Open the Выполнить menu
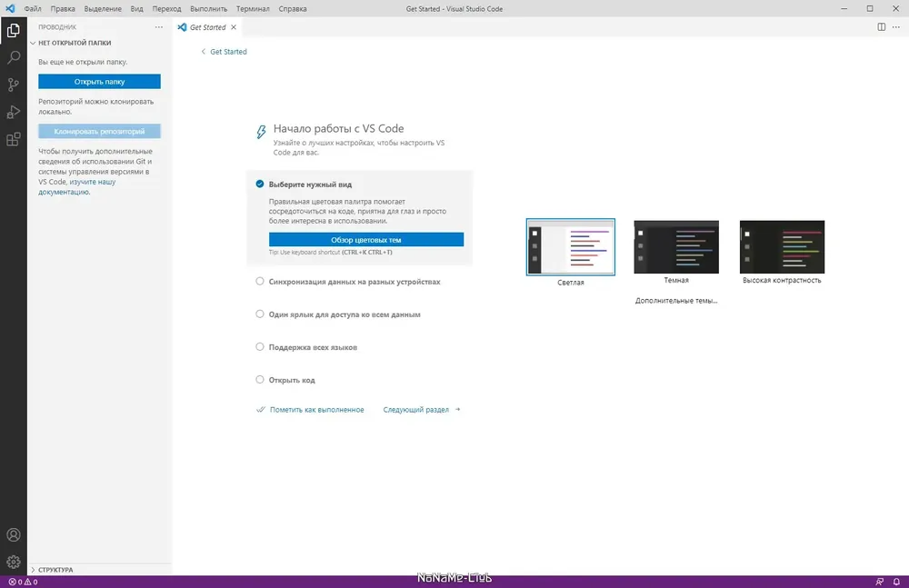This screenshot has width=909, height=588. click(209, 9)
